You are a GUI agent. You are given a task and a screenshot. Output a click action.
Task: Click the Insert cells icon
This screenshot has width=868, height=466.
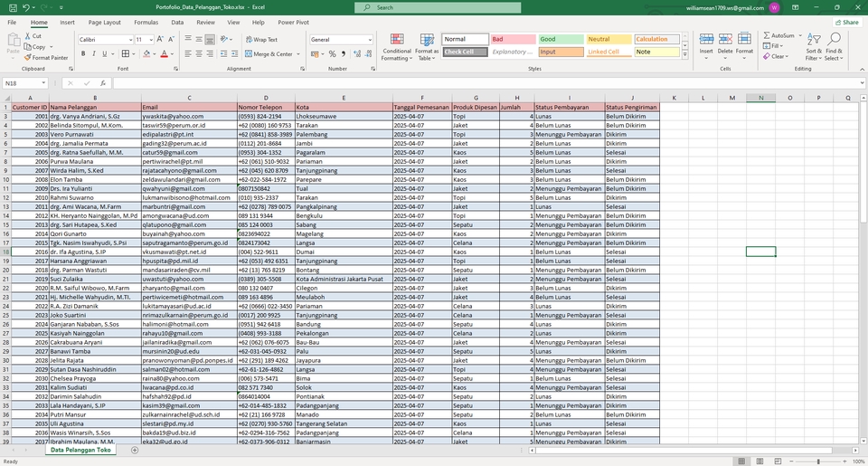pyautogui.click(x=706, y=39)
